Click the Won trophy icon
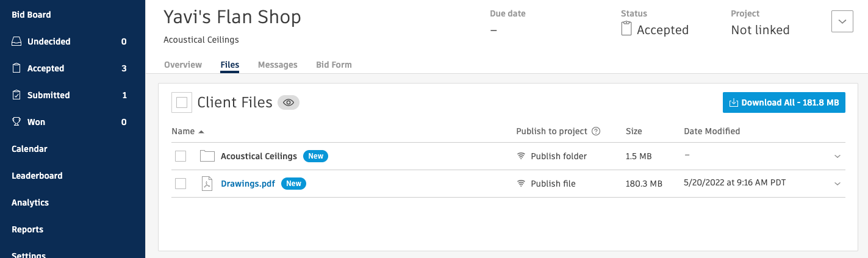This screenshot has width=868, height=258. [16, 122]
